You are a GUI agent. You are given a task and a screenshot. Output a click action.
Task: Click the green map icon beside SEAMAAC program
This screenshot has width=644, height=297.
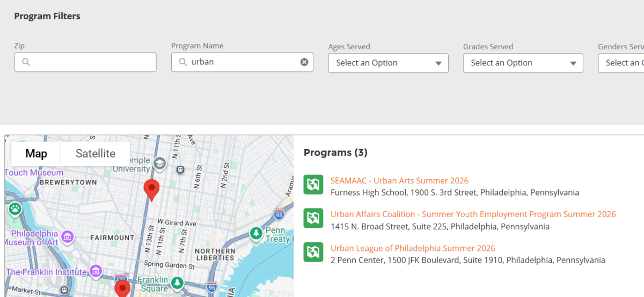[x=313, y=184]
